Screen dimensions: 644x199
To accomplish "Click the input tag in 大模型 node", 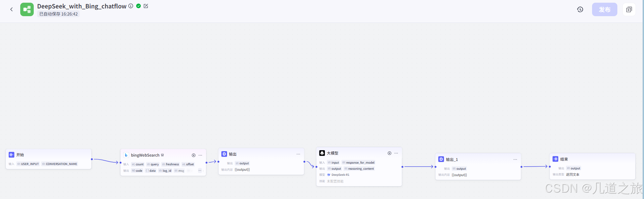I will coord(333,163).
